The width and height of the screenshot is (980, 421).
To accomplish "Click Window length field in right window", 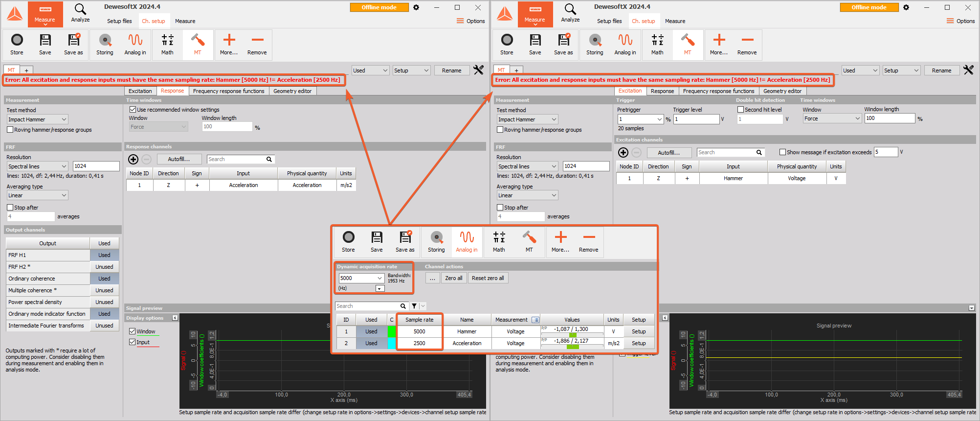I will (890, 118).
